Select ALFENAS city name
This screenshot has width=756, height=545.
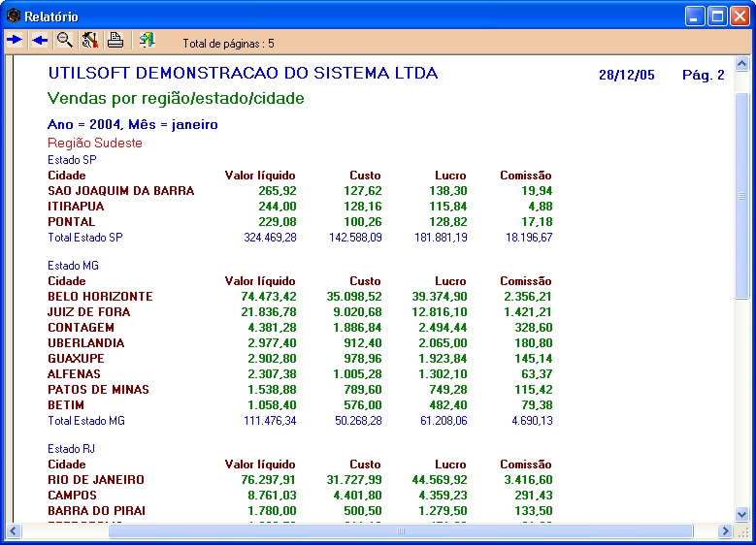point(74,374)
